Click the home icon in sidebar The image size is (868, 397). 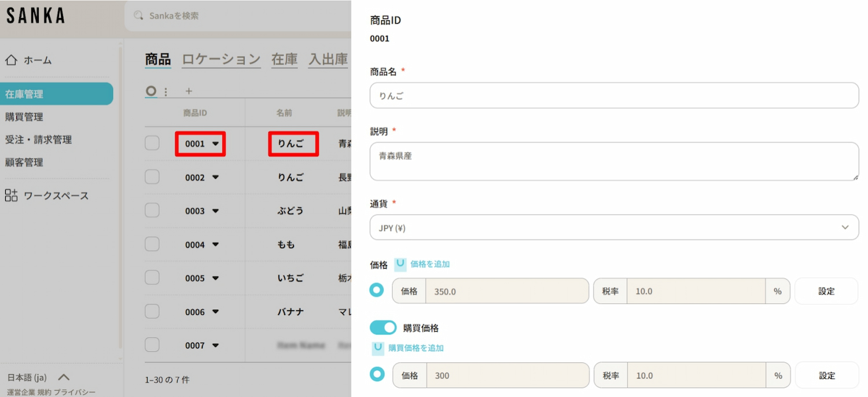pyautogui.click(x=11, y=60)
